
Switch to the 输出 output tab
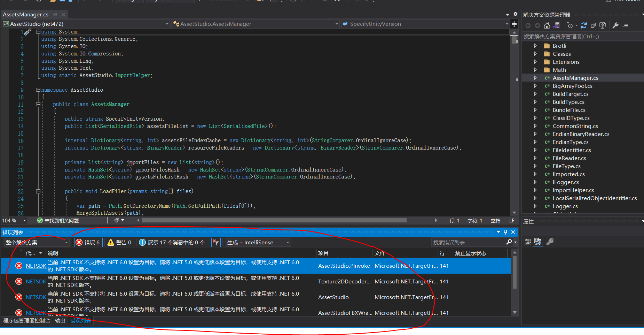60,321
